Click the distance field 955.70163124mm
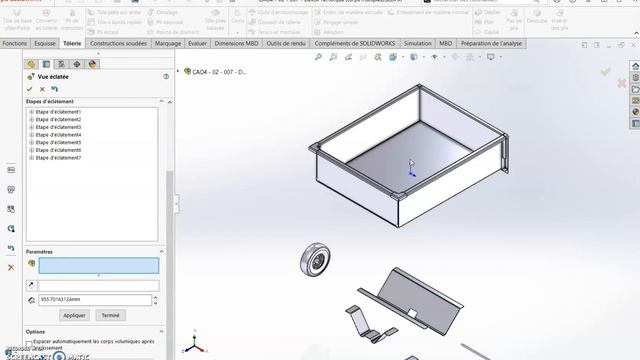This screenshot has width=640, height=360. [95, 300]
